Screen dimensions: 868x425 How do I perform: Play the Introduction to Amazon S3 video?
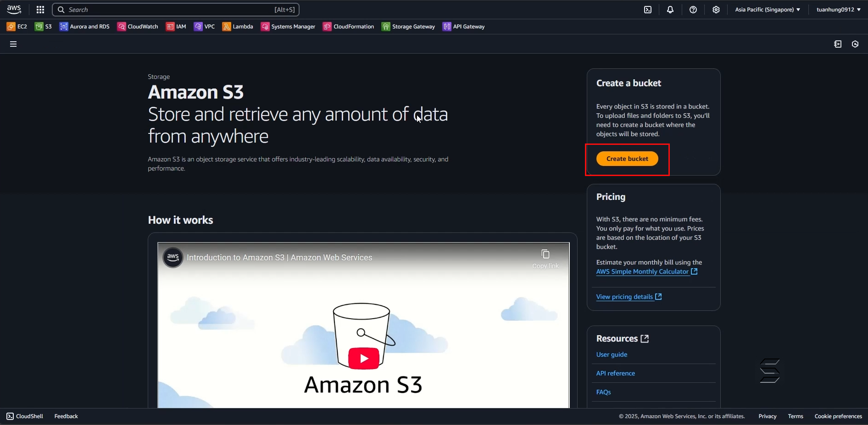[x=364, y=359]
